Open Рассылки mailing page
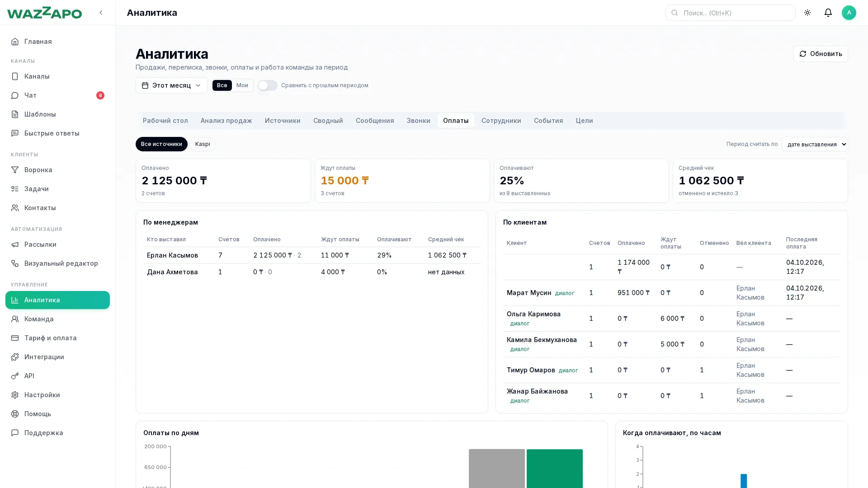The height and width of the screenshot is (488, 868). click(x=57, y=244)
